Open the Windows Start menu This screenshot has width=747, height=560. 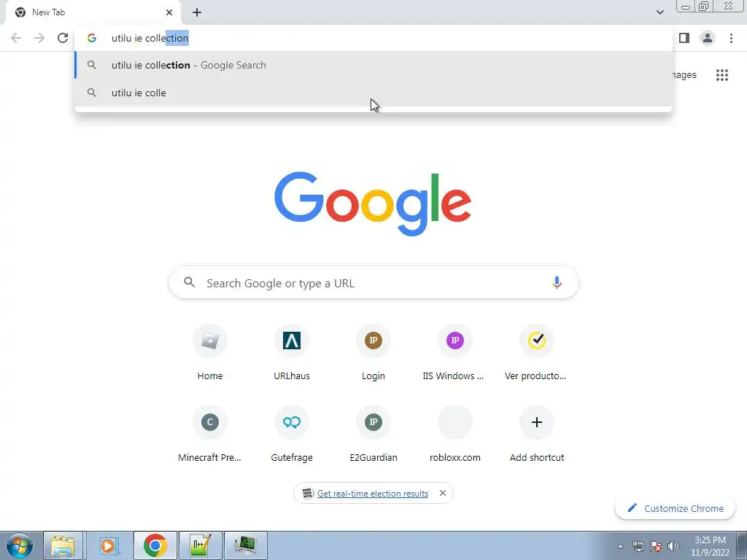click(x=20, y=545)
